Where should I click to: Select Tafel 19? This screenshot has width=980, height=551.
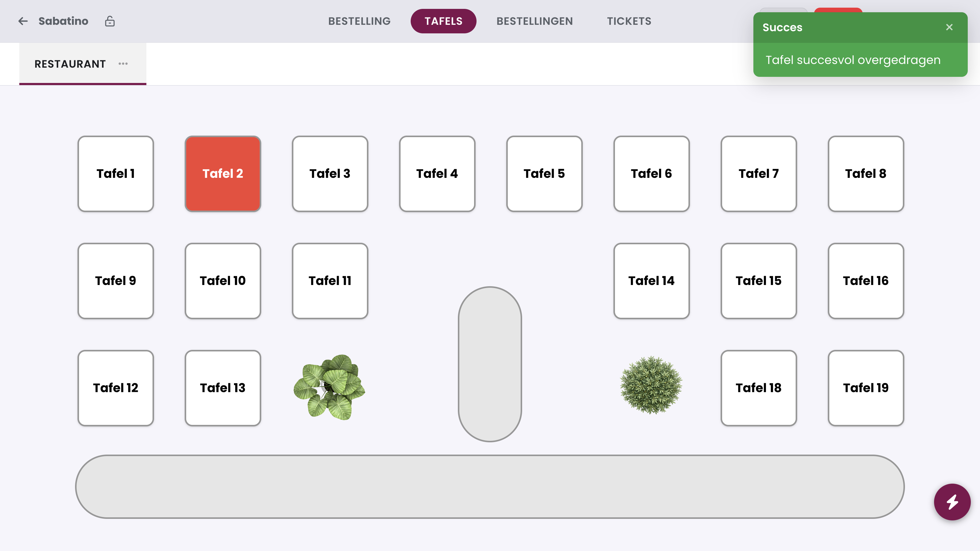(866, 388)
